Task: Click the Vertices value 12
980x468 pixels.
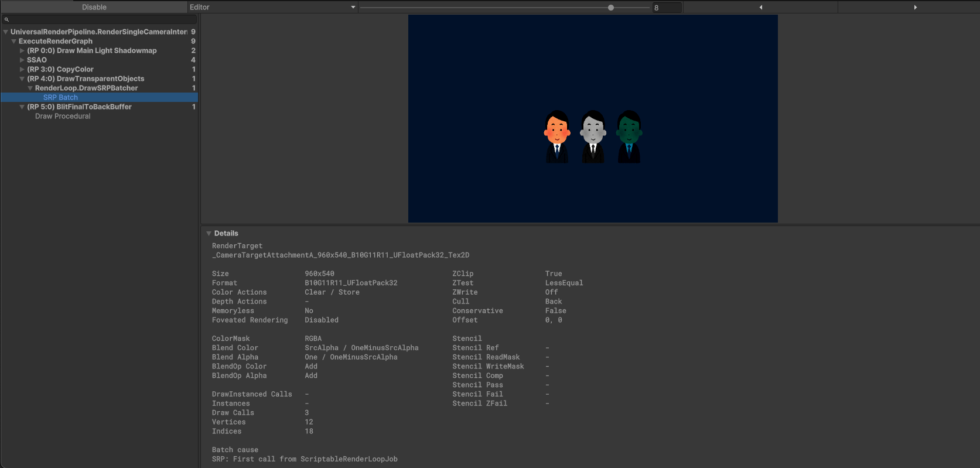Action: tap(309, 422)
